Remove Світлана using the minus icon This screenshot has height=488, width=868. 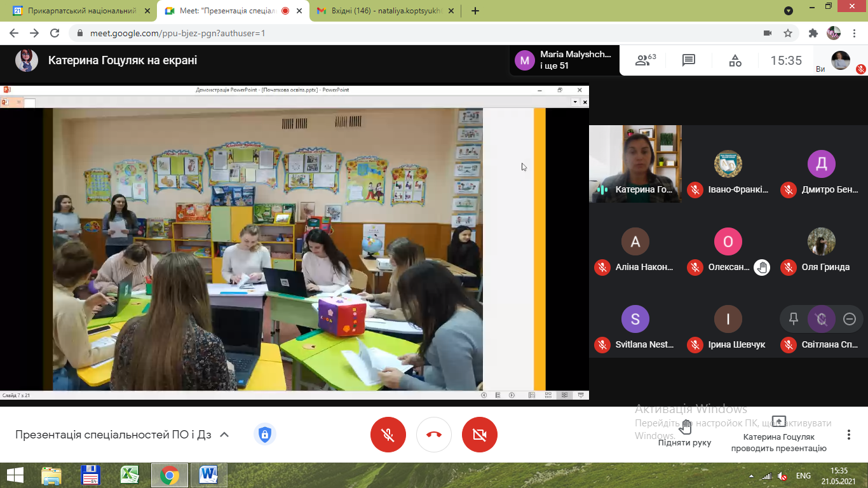(x=850, y=319)
